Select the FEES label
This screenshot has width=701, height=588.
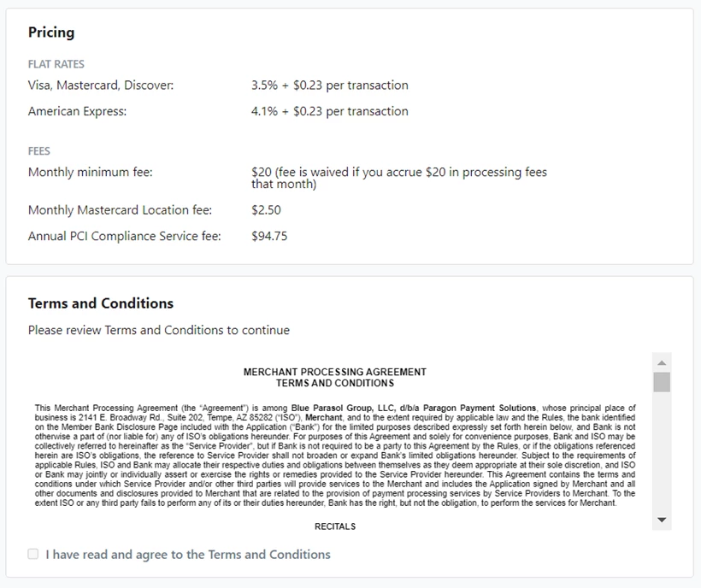tap(38, 150)
